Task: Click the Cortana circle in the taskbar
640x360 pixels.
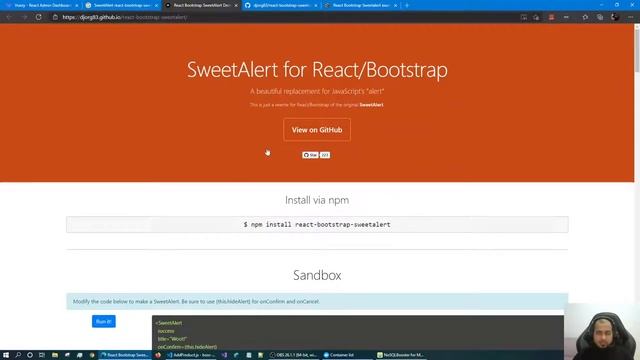Action: (x=30, y=355)
